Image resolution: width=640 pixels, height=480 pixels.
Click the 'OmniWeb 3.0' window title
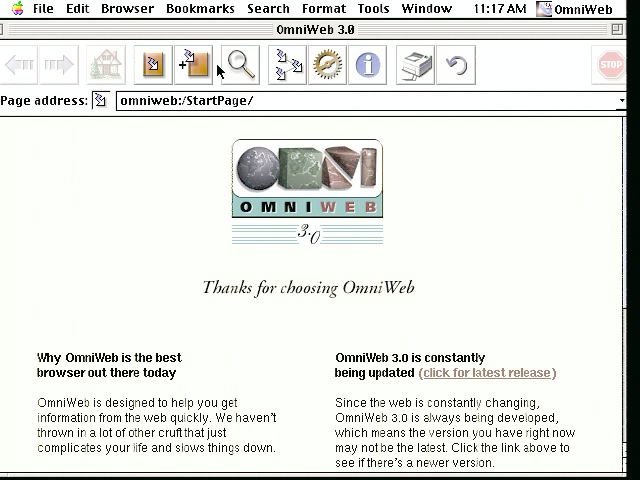pos(315,29)
